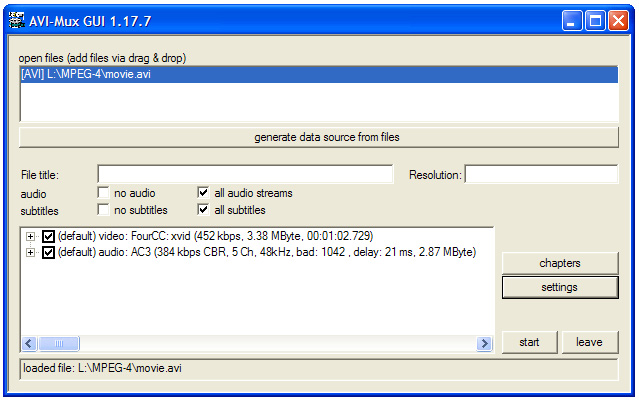Click generate data source from files button
Image resolution: width=639 pixels, height=401 pixels.
(319, 137)
